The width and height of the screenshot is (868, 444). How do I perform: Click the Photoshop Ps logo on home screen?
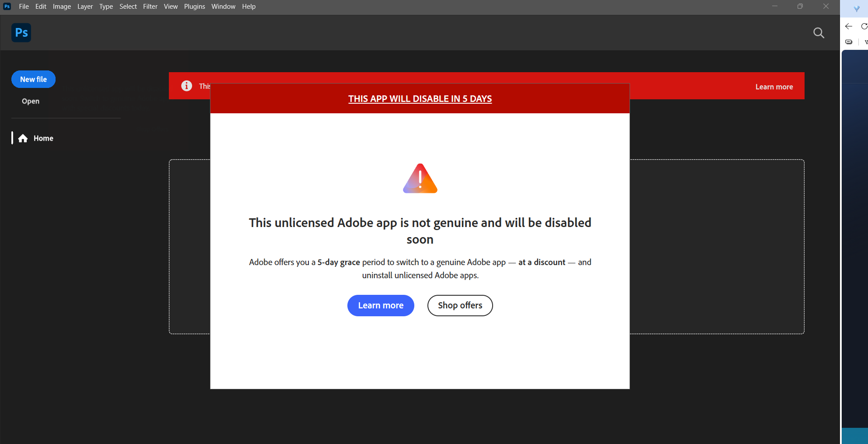21,33
